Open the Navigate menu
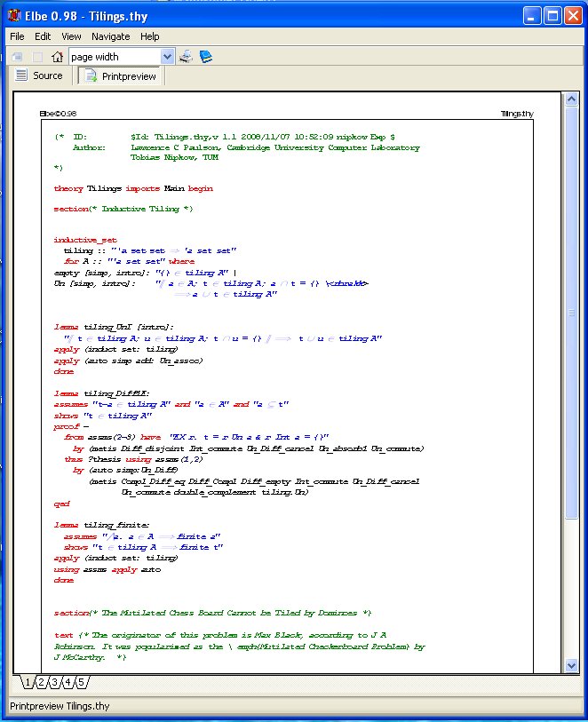This screenshot has height=722, width=588. pyautogui.click(x=110, y=36)
